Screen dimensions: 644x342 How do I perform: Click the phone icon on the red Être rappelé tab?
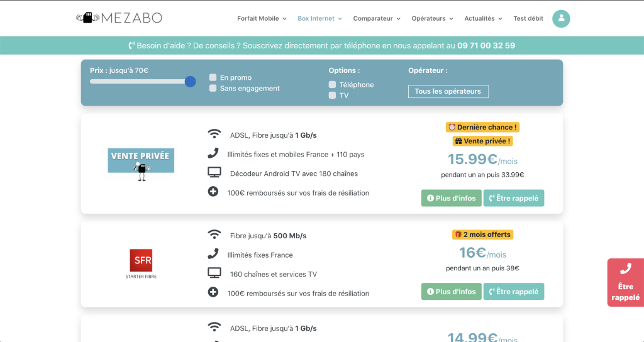tap(625, 269)
